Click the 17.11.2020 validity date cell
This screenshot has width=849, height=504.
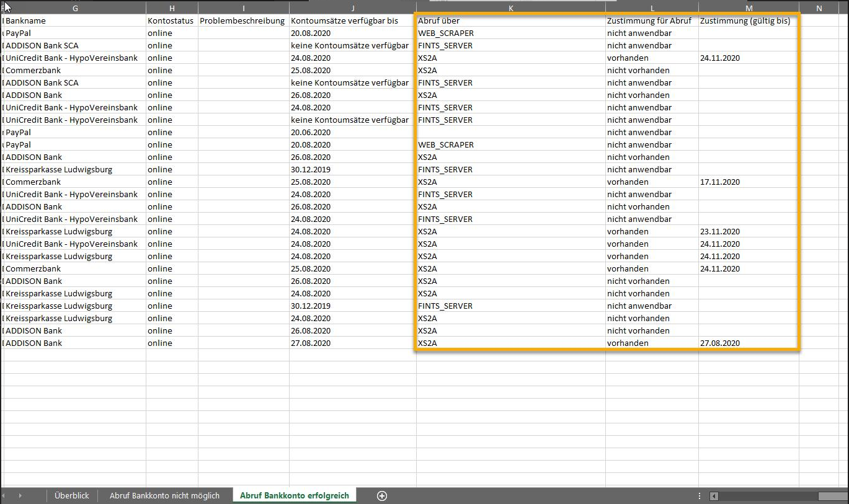pos(749,182)
